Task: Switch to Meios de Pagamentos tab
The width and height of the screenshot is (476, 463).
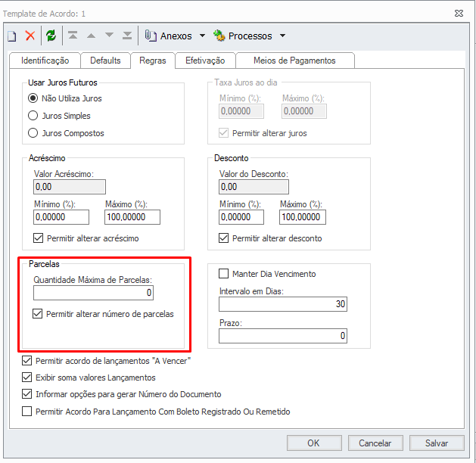Action: point(294,61)
